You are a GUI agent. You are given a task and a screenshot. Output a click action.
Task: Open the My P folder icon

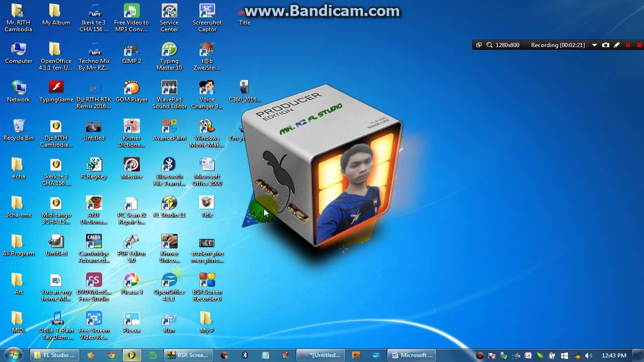[207, 322]
